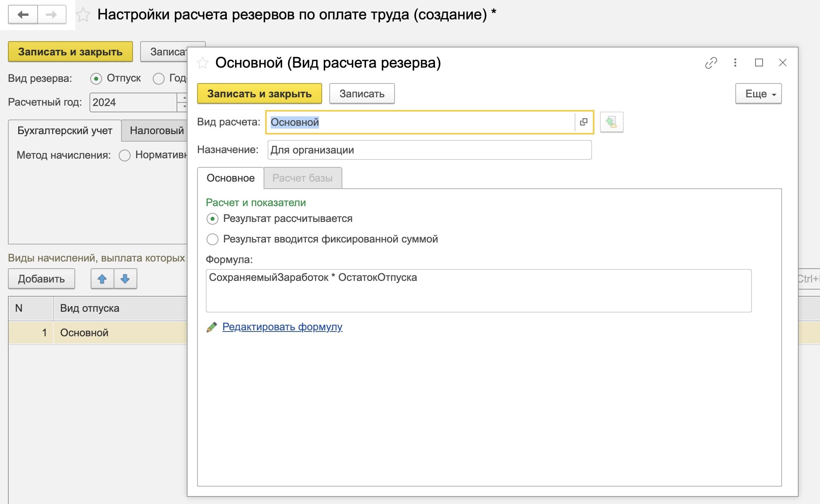The image size is (820, 504).
Task: Select Отпуск reserve type radio
Action: (x=96, y=78)
